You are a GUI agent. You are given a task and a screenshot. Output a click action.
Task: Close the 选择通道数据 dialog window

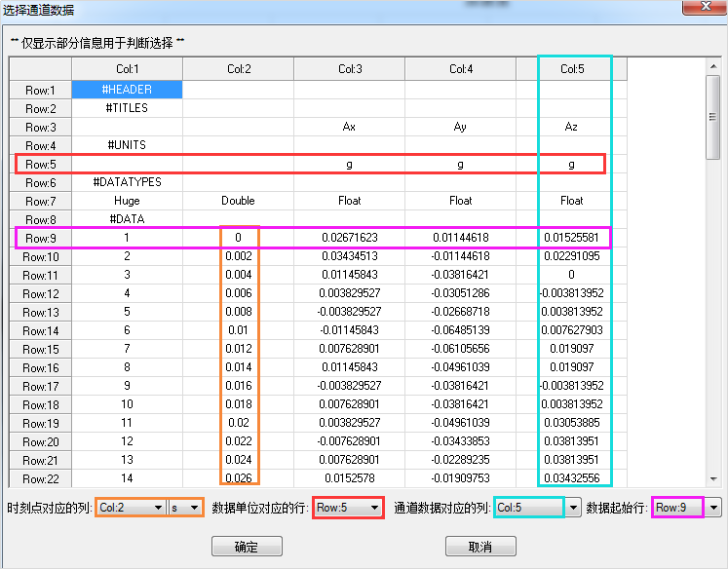[x=705, y=7]
